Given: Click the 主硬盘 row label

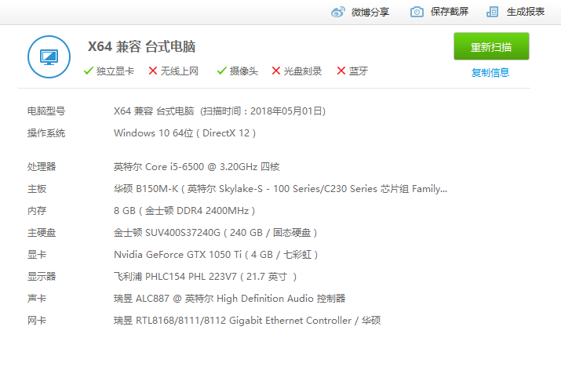Looking at the screenshot, I should pyautogui.click(x=42, y=233).
